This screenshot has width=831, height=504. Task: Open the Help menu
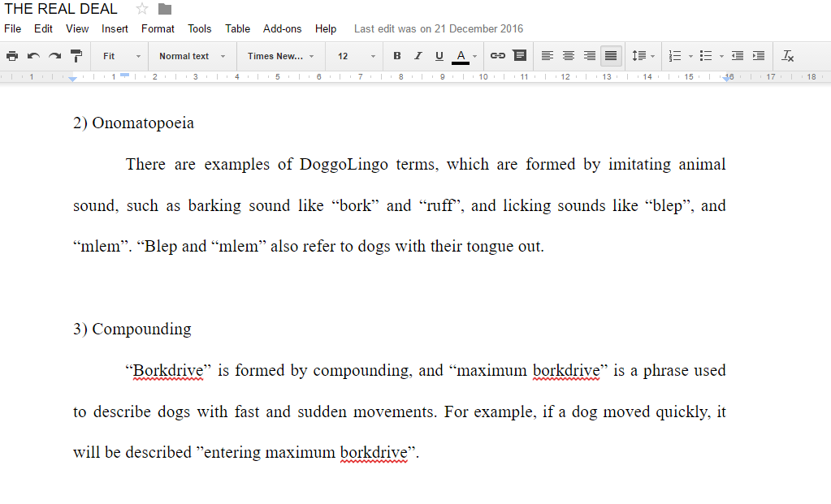pos(326,28)
